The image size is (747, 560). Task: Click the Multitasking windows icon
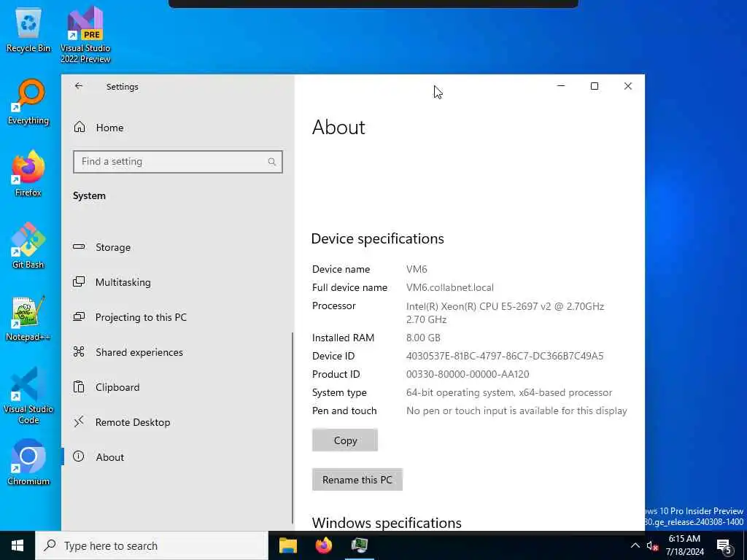[x=79, y=281]
